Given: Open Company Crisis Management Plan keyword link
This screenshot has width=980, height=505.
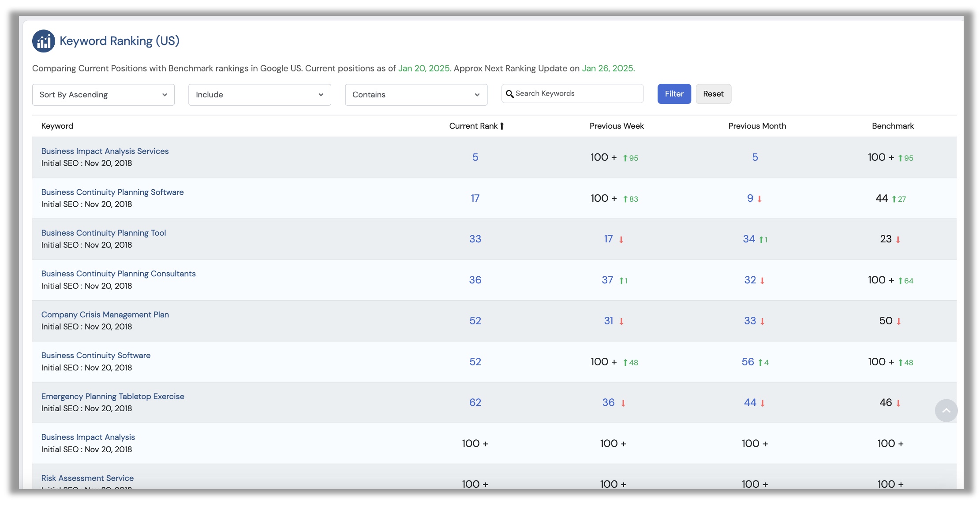Looking at the screenshot, I should 105,315.
